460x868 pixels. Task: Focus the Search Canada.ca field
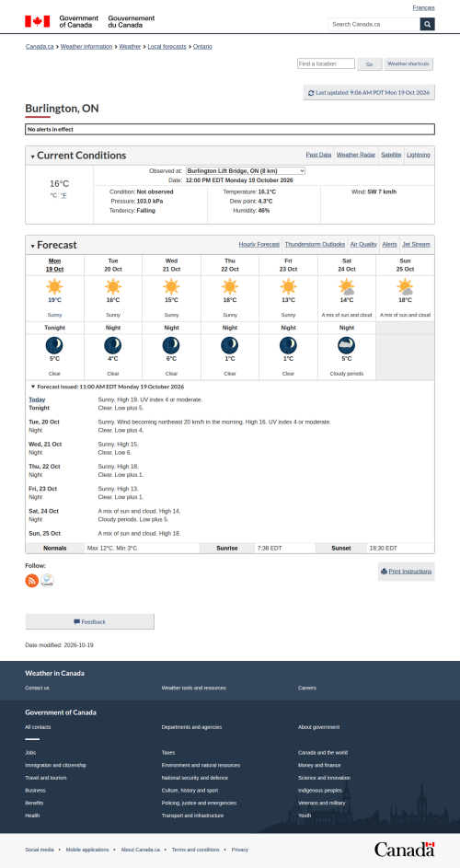tap(374, 24)
